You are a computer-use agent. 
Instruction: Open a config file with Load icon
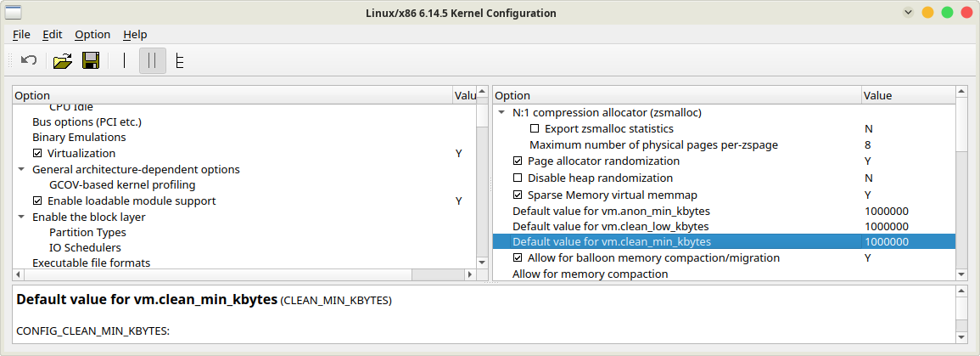(x=63, y=60)
